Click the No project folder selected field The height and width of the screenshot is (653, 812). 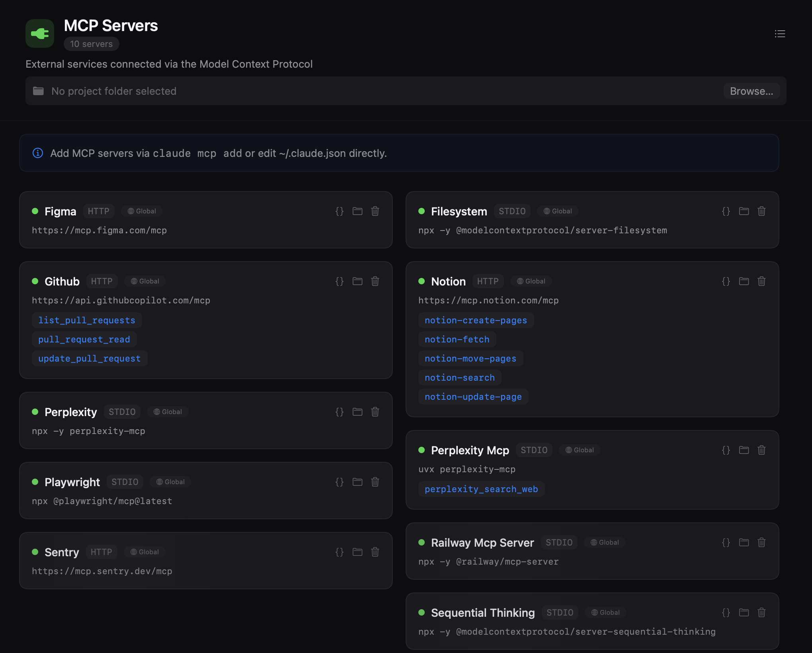tap(113, 91)
